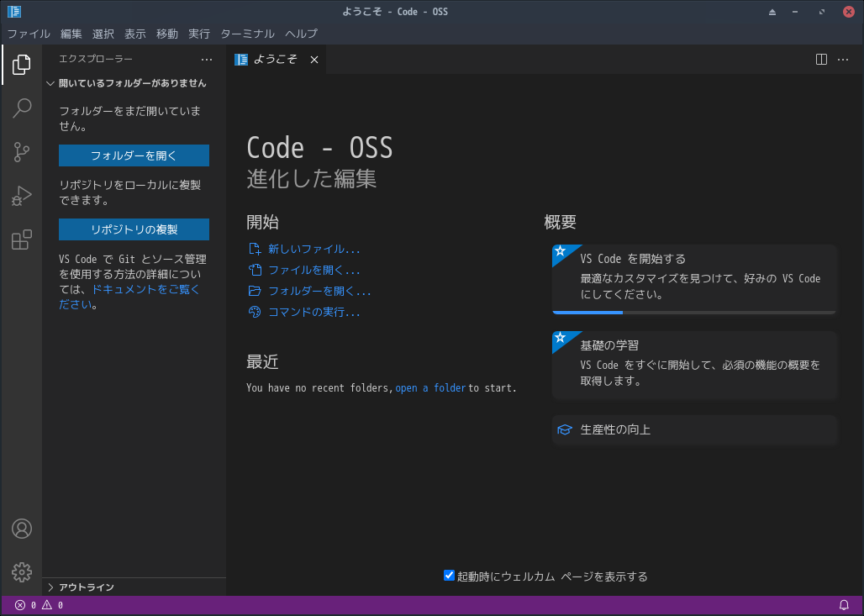This screenshot has height=616, width=864.
Task: Click the Code - OSS icon in title bar
Action: (x=14, y=12)
